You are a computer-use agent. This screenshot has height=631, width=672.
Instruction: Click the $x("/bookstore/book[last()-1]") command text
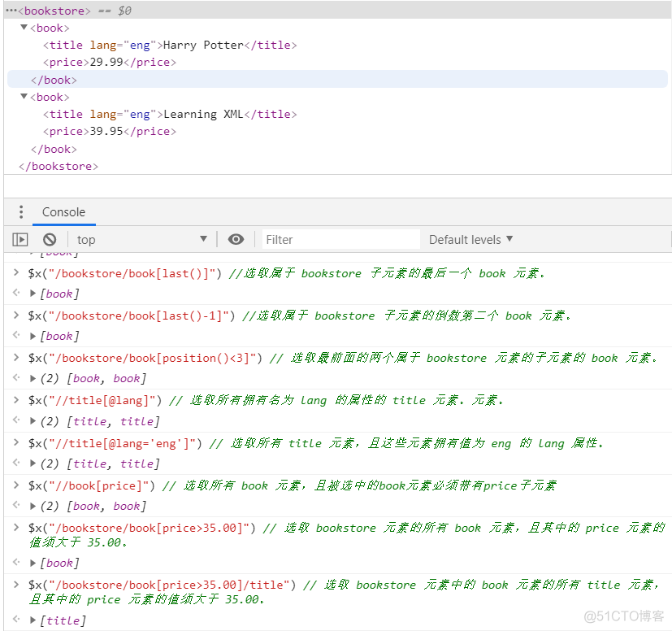click(132, 315)
